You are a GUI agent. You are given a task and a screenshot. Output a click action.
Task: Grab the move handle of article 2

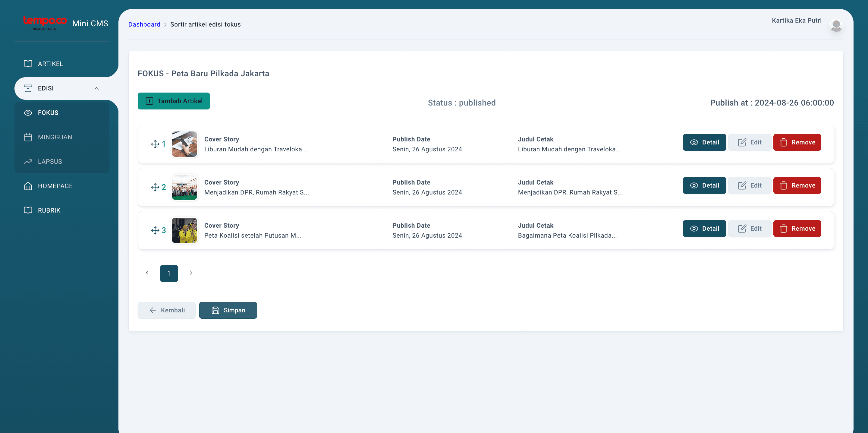click(x=155, y=188)
